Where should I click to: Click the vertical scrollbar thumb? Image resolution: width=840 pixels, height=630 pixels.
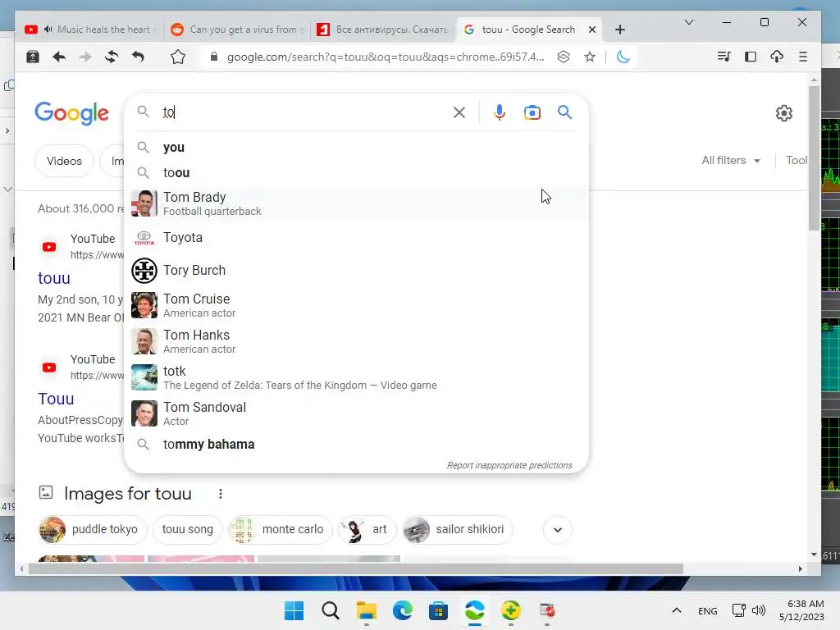pyautogui.click(x=814, y=157)
